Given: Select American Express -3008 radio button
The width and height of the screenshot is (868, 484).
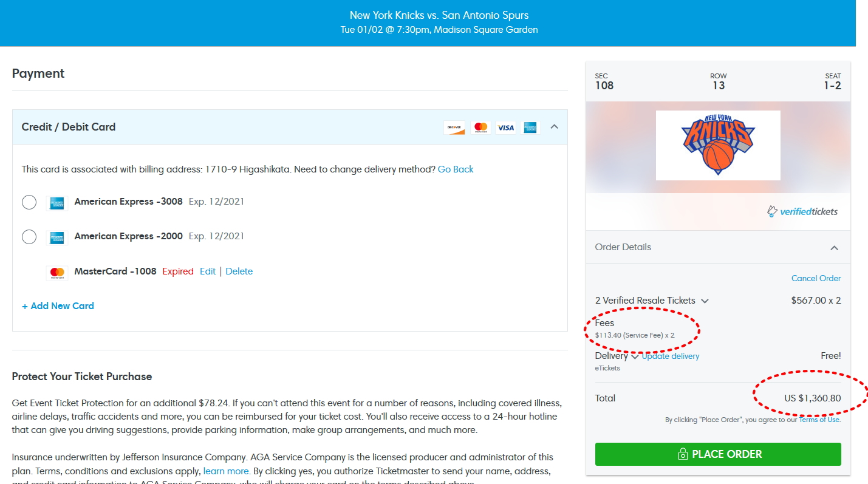Looking at the screenshot, I should click(x=29, y=202).
